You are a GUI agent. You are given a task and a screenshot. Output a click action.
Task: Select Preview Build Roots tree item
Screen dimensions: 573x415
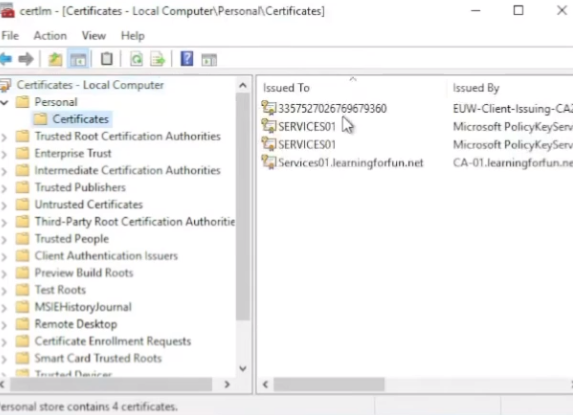click(x=84, y=273)
